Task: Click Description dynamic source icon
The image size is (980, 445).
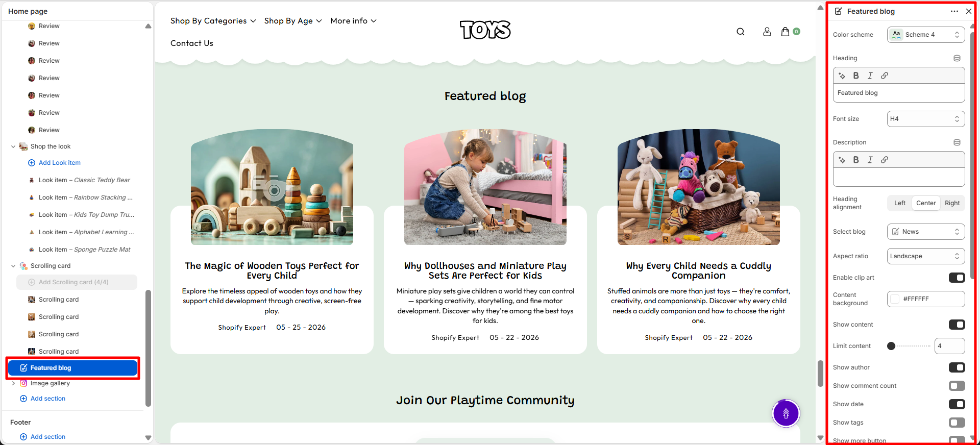Action: tap(957, 142)
